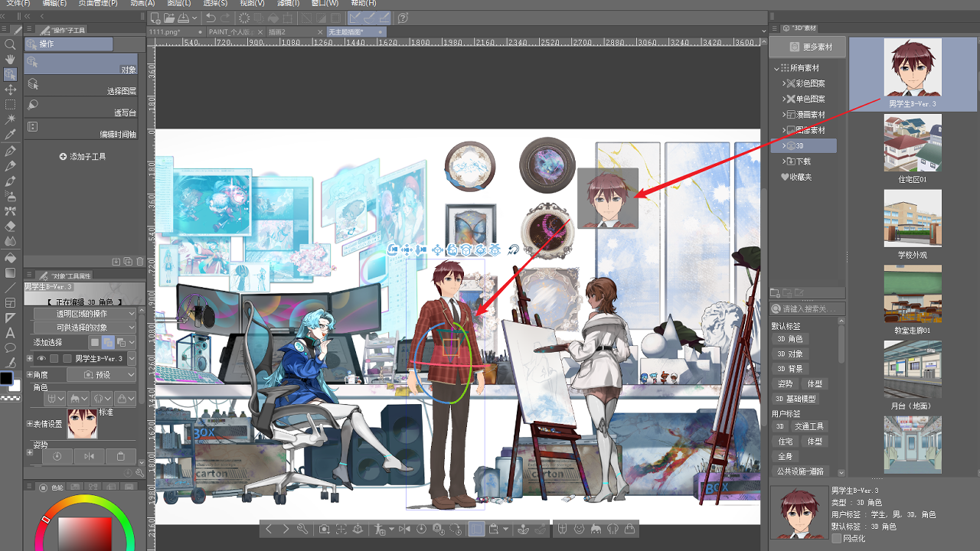Click the wrench settings icon in the 3D toolbar
The width and height of the screenshot is (980, 551).
[302, 530]
